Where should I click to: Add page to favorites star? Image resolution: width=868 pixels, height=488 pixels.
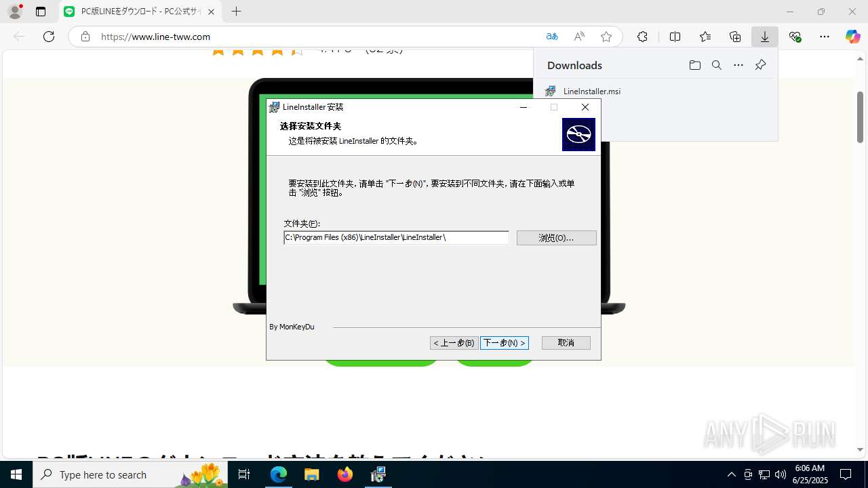(x=606, y=37)
